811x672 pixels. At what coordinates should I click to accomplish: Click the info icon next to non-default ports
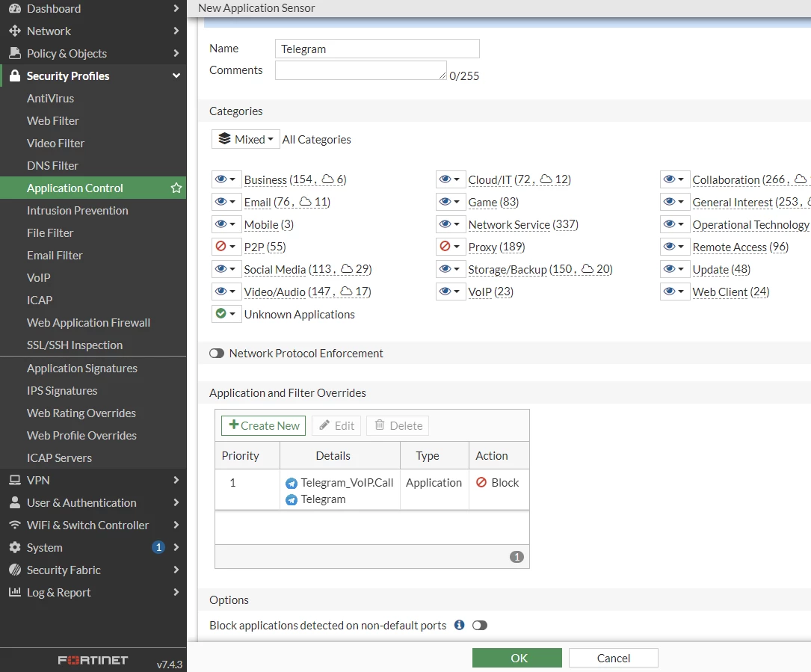(x=459, y=625)
